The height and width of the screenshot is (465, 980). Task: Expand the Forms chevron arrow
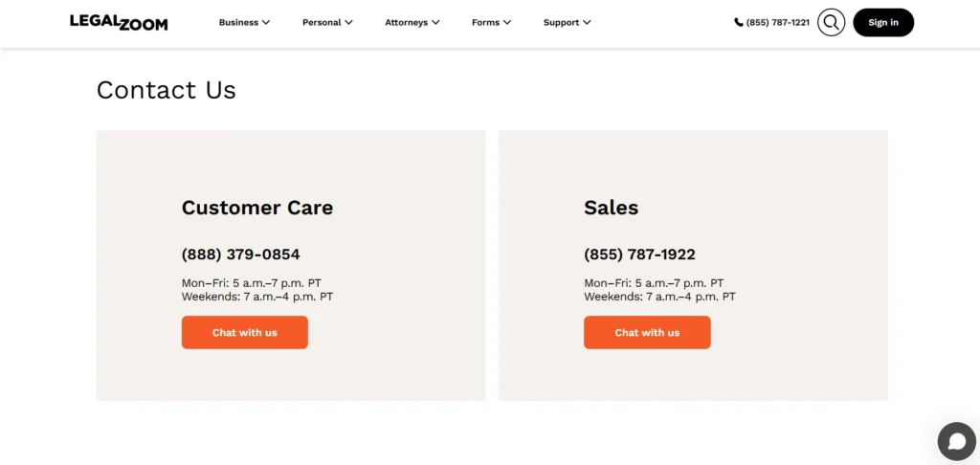[507, 22]
